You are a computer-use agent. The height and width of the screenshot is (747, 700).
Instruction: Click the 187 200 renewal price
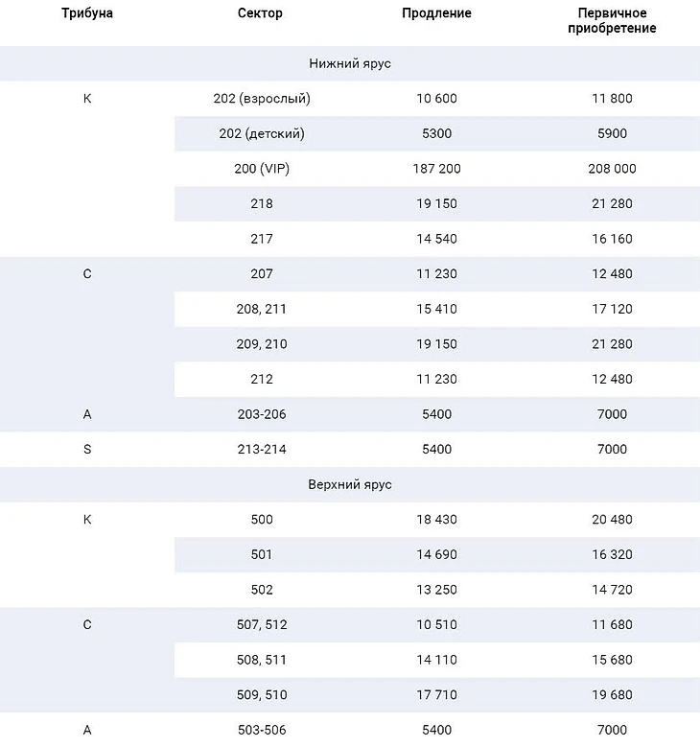point(436,169)
